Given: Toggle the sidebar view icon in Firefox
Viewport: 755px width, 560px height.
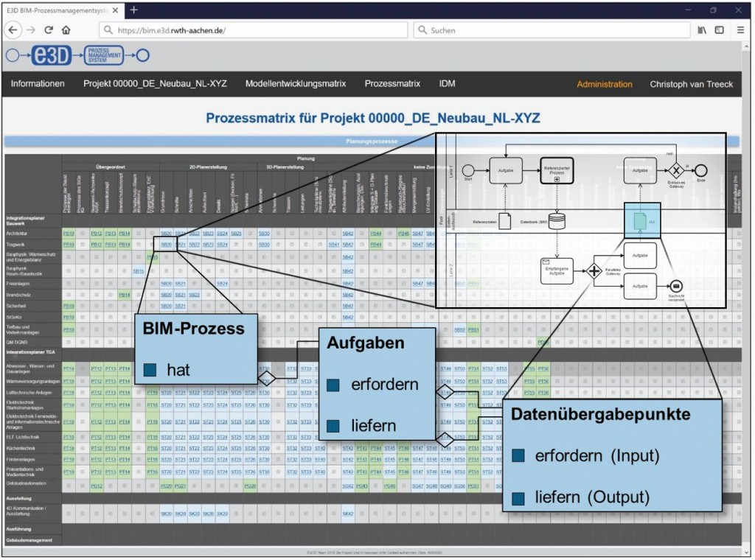Looking at the screenshot, I should pos(719,30).
